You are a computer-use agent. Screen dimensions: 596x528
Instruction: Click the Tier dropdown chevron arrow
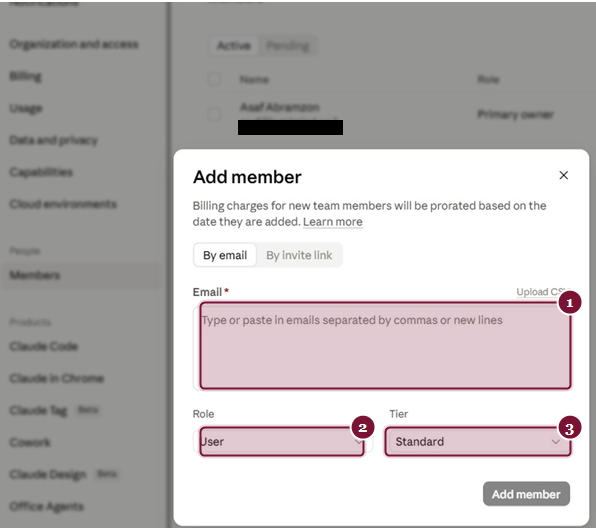pyautogui.click(x=555, y=442)
